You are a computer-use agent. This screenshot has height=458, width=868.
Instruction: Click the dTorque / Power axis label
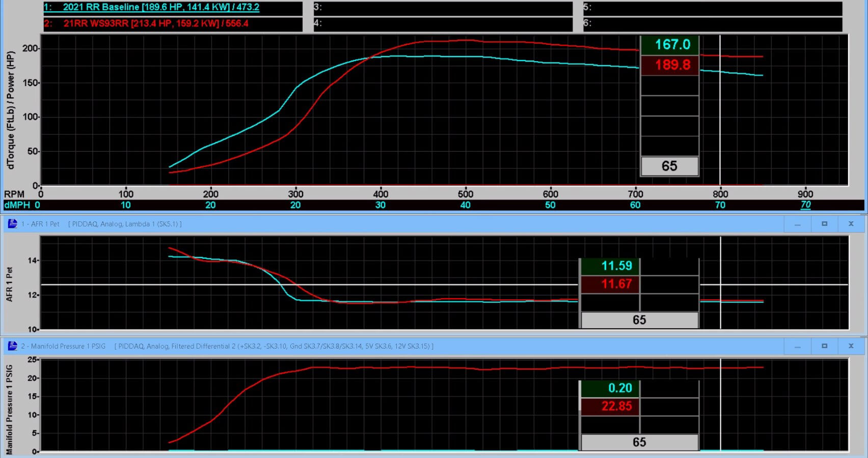(x=10, y=110)
